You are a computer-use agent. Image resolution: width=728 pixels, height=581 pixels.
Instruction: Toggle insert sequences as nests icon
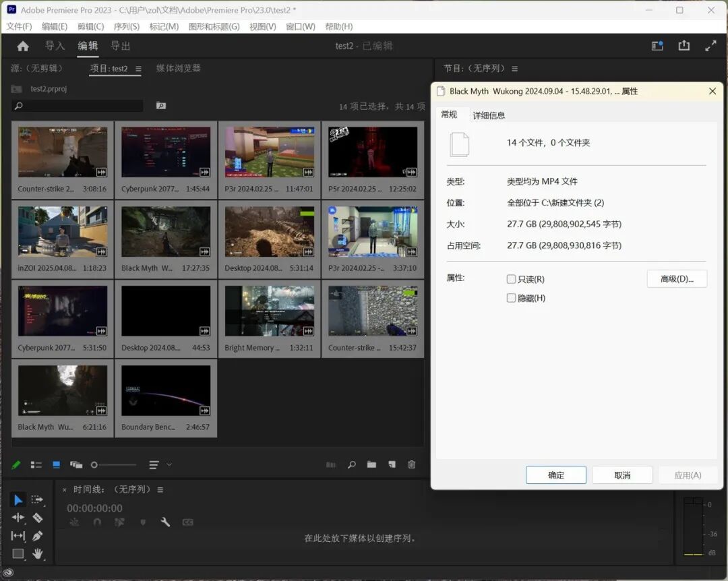pos(74,522)
